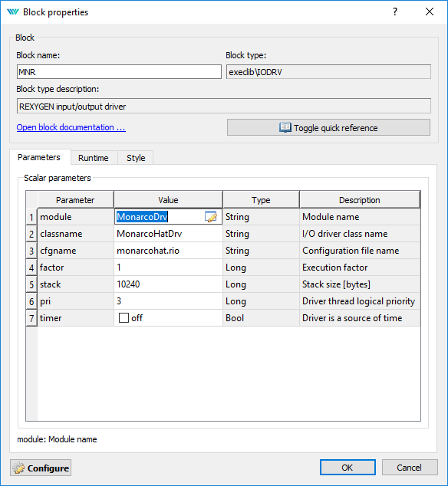Confirm with the OK button

click(x=348, y=468)
